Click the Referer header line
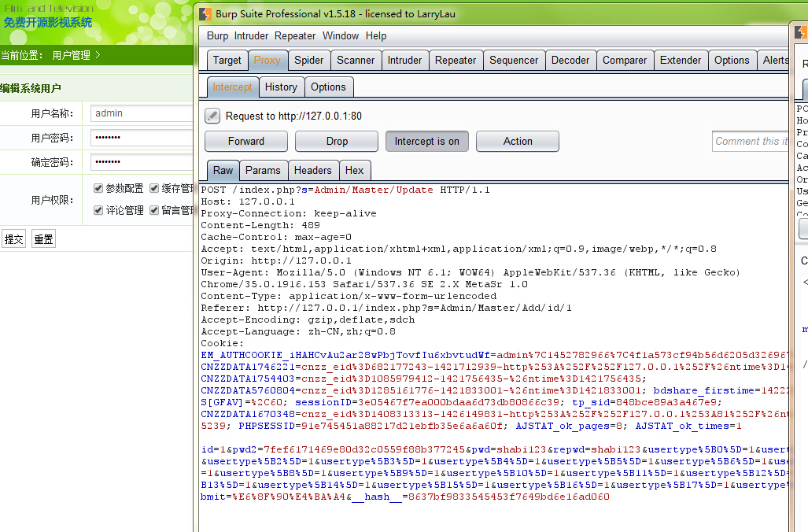The height and width of the screenshot is (532, 808). [x=386, y=308]
